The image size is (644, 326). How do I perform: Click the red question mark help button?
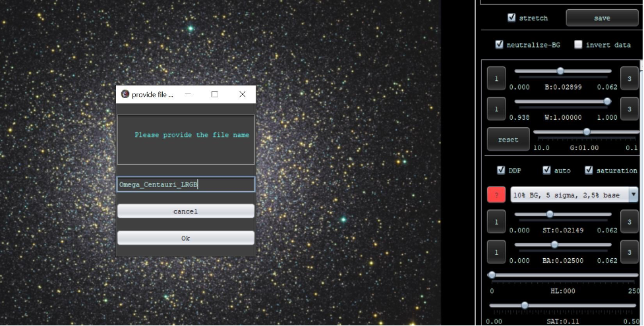tap(496, 195)
